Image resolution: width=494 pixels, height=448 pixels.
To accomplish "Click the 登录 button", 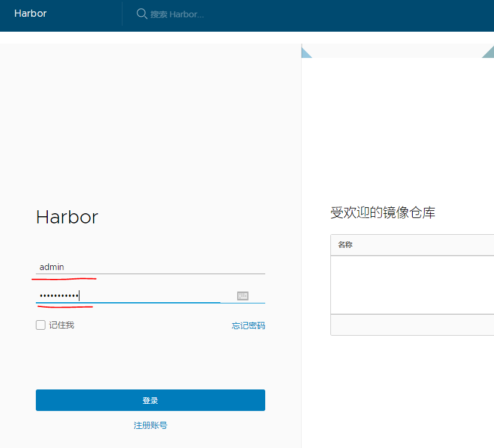I will [x=151, y=400].
